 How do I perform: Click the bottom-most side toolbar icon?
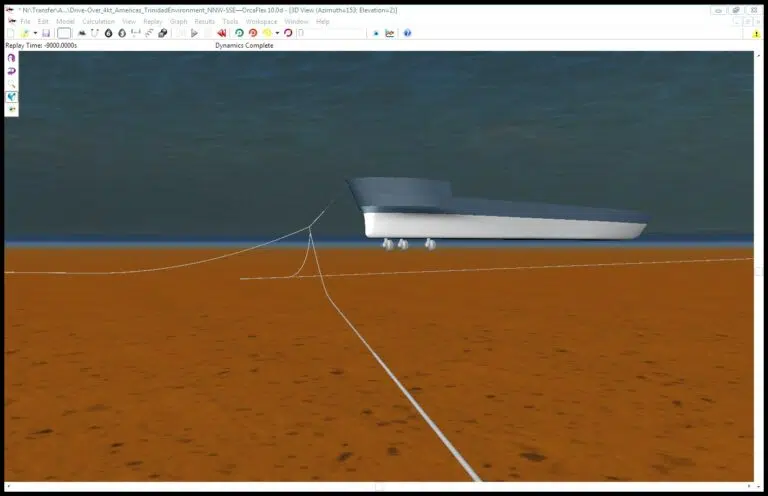12,109
